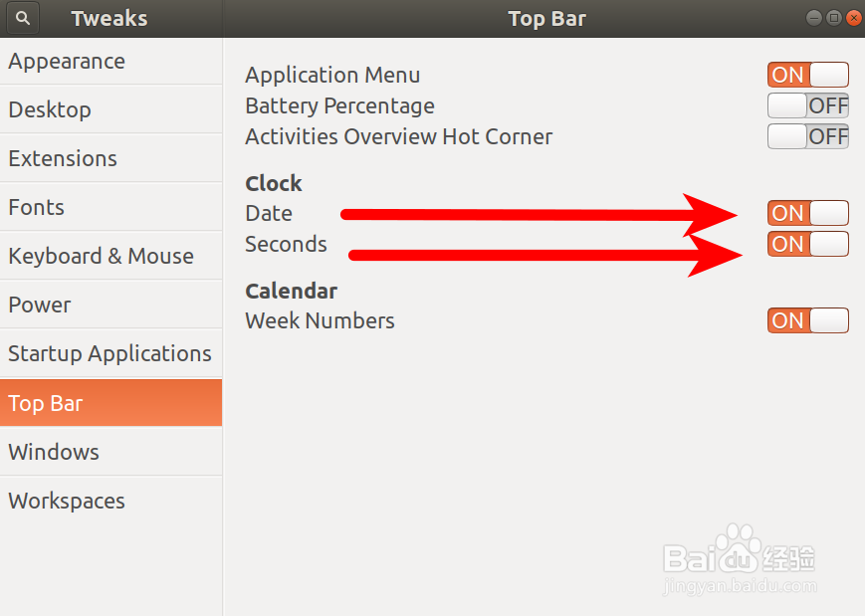The width and height of the screenshot is (865, 616).
Task: Open the Power section
Action: point(110,305)
